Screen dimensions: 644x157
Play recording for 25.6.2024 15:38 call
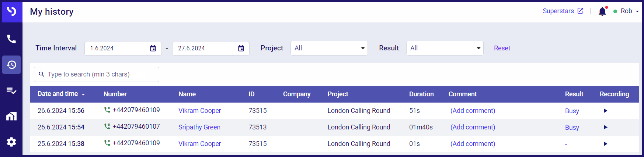coord(605,144)
